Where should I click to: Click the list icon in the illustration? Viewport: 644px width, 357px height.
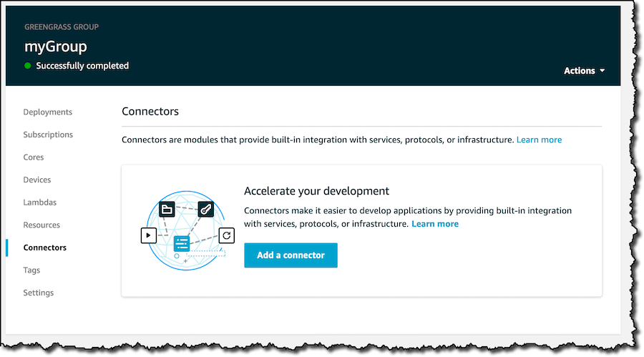[x=182, y=244]
